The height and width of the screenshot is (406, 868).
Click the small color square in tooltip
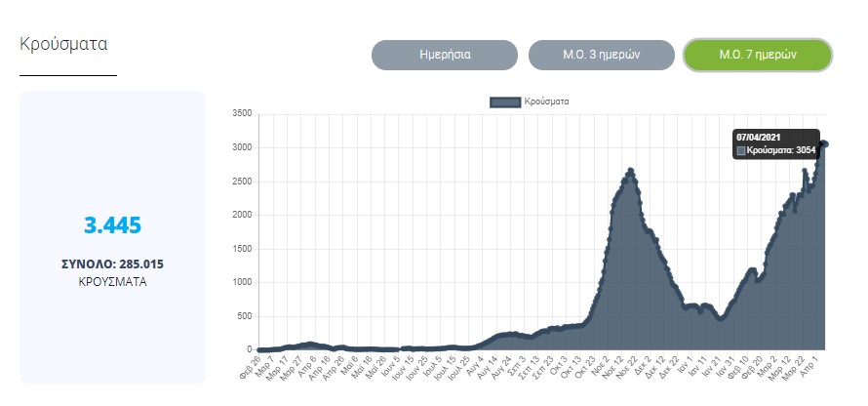[x=741, y=151]
